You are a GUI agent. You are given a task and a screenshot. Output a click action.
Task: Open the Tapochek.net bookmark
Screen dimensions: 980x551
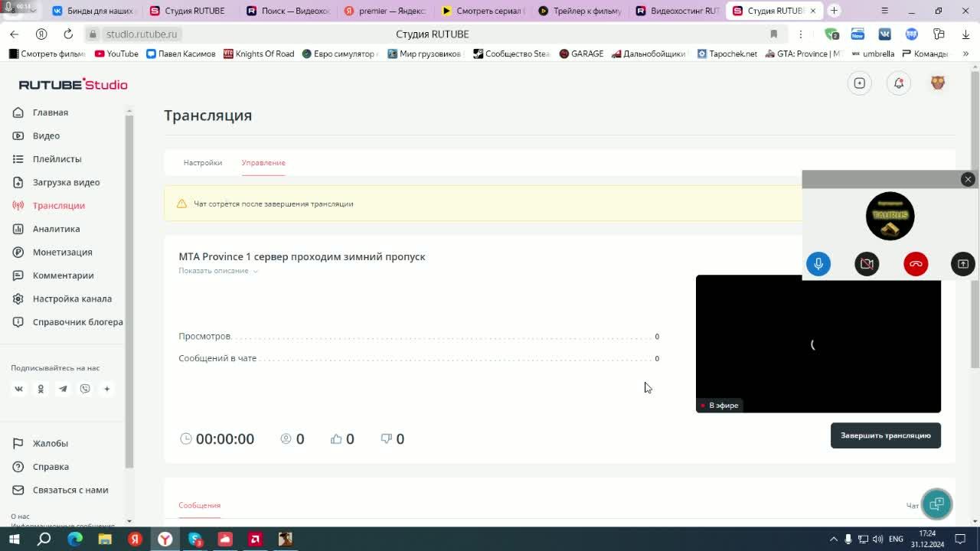point(727,54)
